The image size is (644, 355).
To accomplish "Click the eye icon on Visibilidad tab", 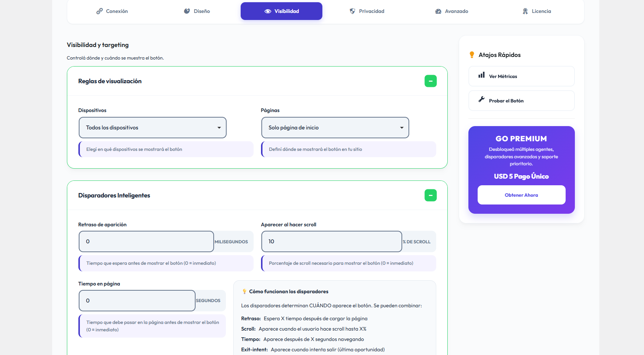I will click(x=268, y=11).
